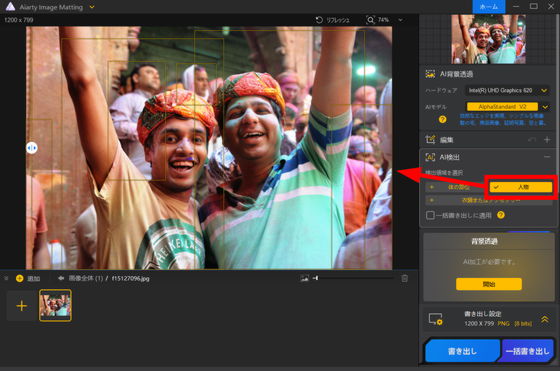The height and width of the screenshot is (371, 560).
Task: Click the blue AI model description link
Action: click(x=502, y=119)
